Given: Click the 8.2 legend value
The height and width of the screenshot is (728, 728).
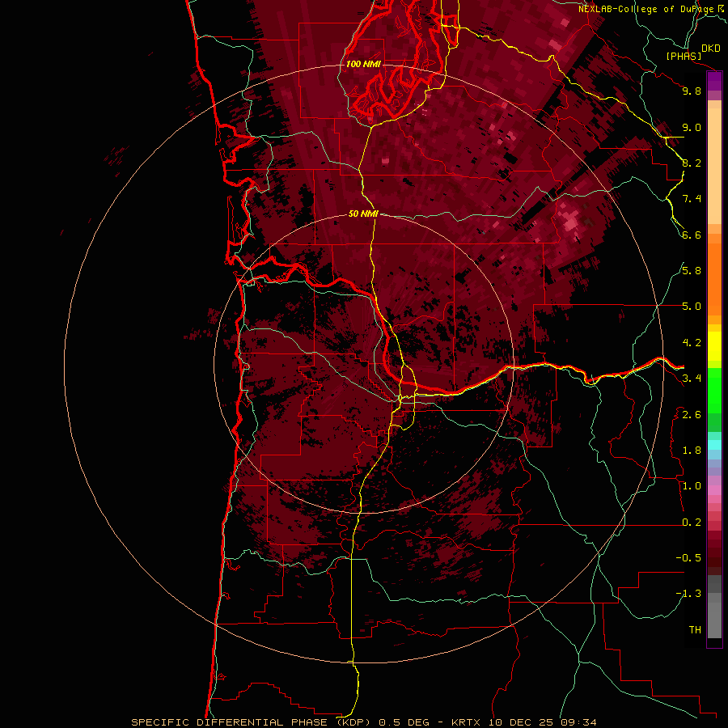Looking at the screenshot, I should [692, 163].
